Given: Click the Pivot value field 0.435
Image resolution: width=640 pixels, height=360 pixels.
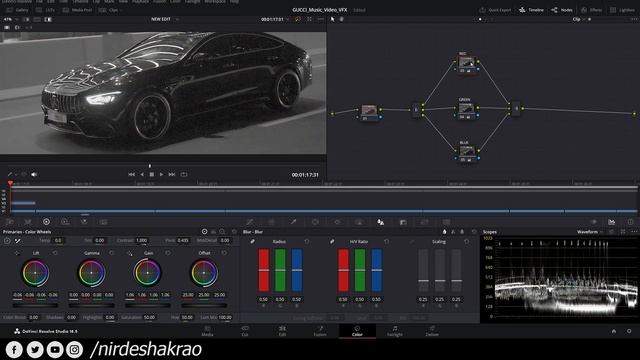Looking at the screenshot, I should click(x=183, y=240).
